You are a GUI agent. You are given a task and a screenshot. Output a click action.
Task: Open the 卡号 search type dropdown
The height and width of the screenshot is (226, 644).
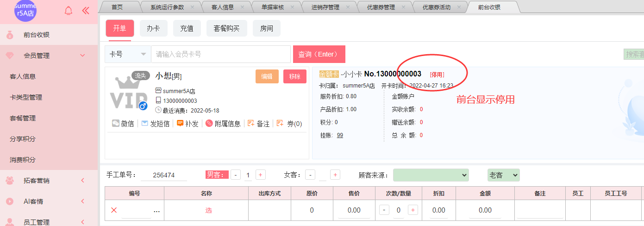[128, 54]
